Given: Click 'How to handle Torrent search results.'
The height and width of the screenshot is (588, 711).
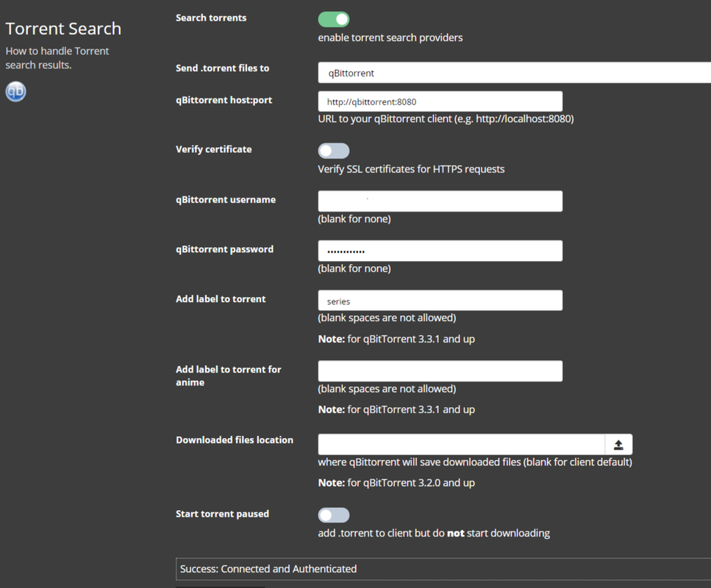Looking at the screenshot, I should (57, 58).
